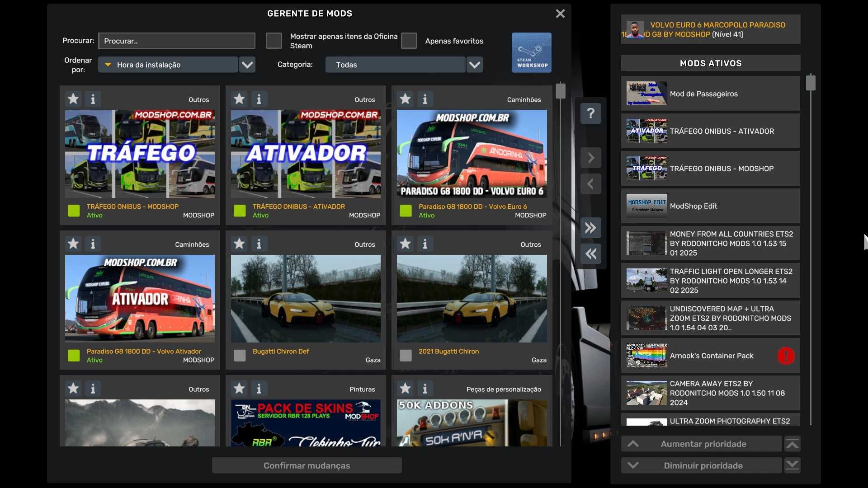Move mod to active list arrow
This screenshot has height=488, width=868.
(x=590, y=158)
